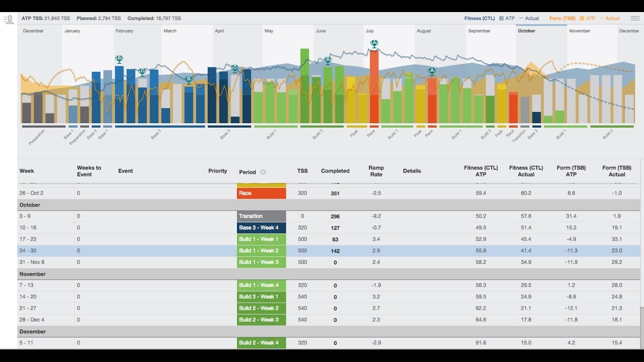Open Period dropdown for Base 3 - Week 4
This screenshot has width=644, height=362.
(261, 228)
